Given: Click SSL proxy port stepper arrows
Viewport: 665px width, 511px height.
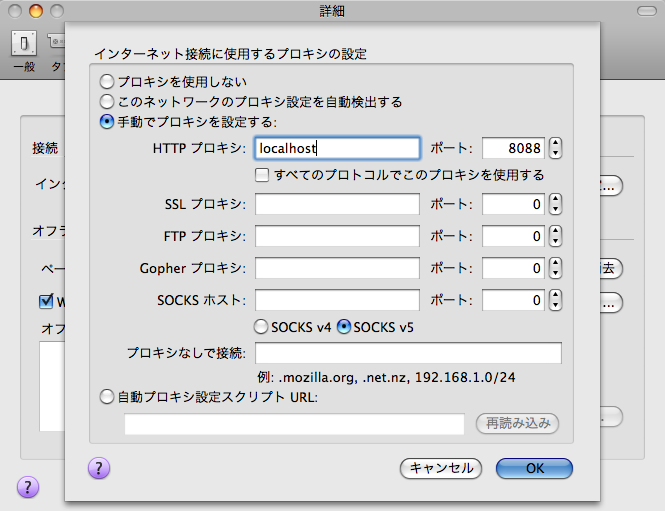Looking at the screenshot, I should coord(555,205).
